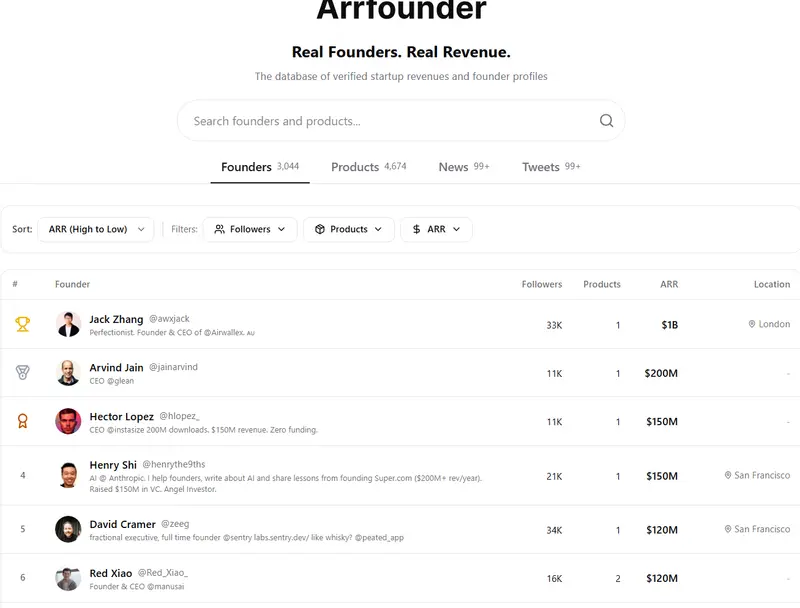Click David Cramer's $120M ARR value

click(x=662, y=530)
